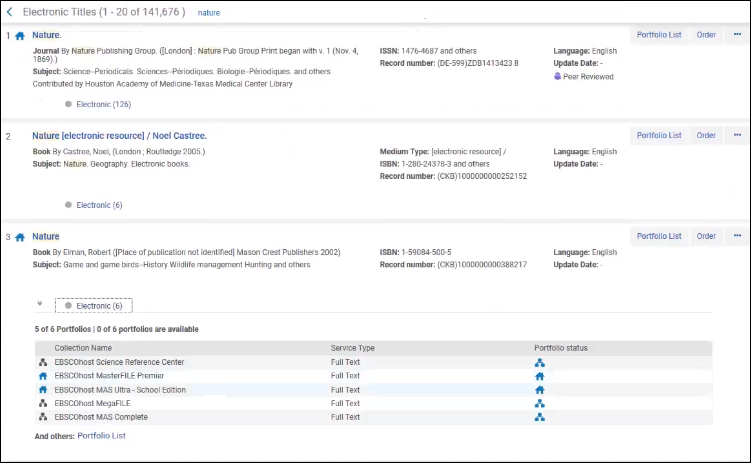Click the Service Type column header
The height and width of the screenshot is (463, 751).
(353, 348)
